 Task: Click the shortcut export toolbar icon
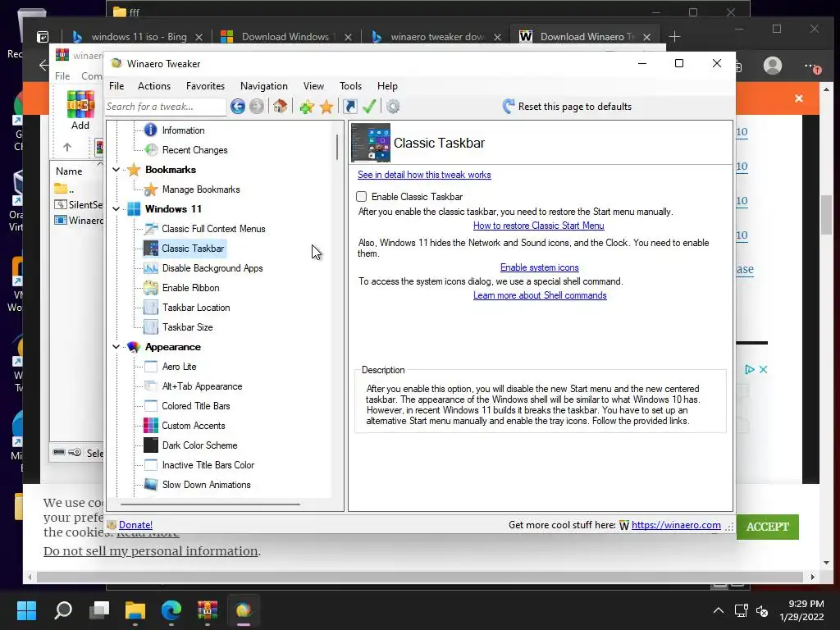pos(349,107)
